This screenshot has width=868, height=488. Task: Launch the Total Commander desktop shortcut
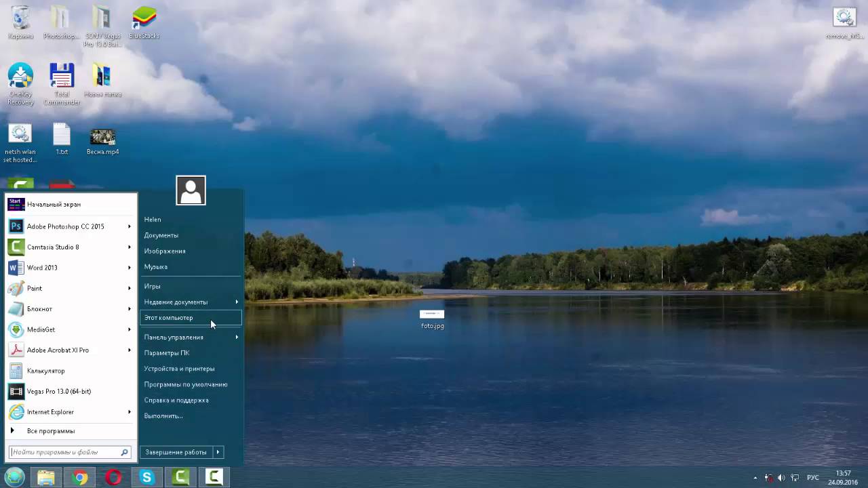(62, 84)
